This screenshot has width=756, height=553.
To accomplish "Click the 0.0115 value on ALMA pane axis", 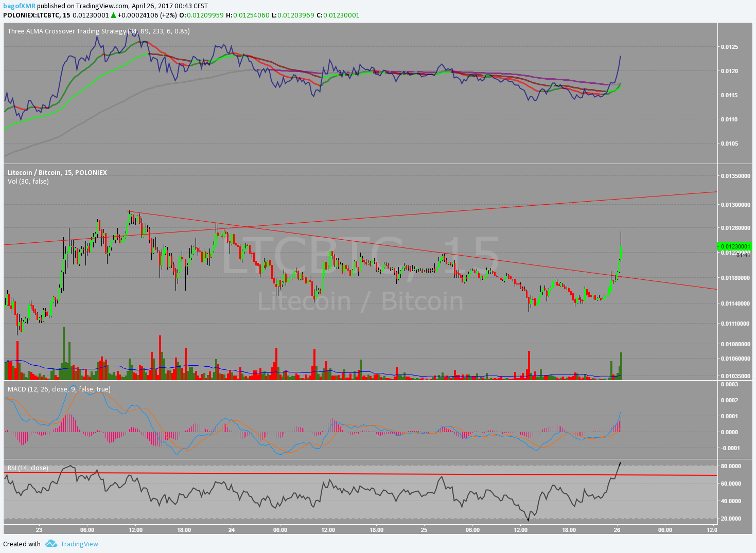I will point(729,95).
